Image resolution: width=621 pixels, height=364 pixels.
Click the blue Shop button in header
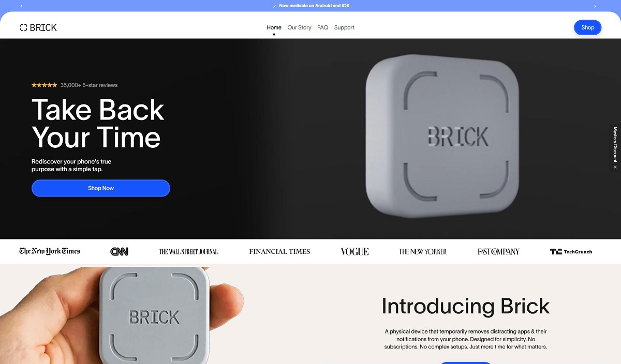(587, 27)
